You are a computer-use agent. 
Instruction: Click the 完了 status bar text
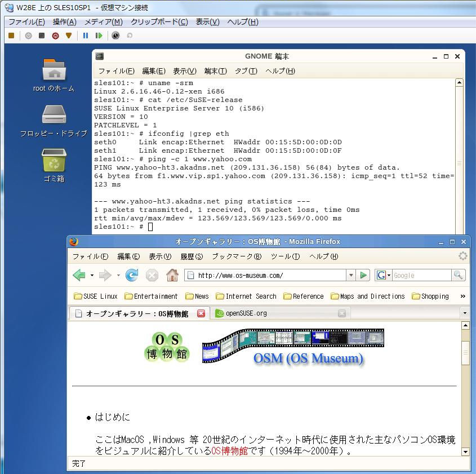coord(79,464)
